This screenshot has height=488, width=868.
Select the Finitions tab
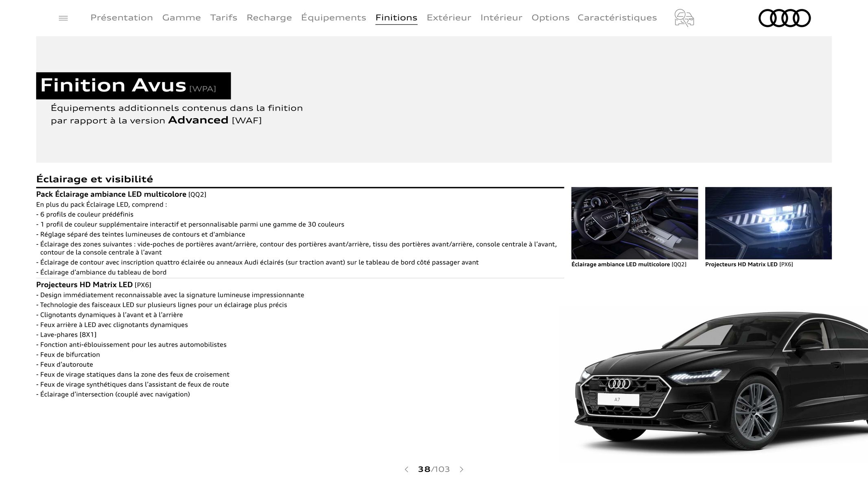[x=396, y=17]
